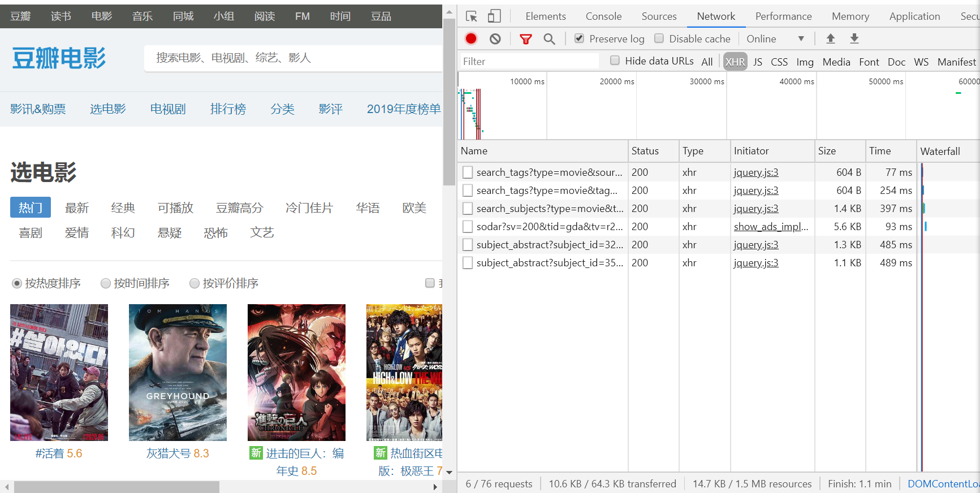Select 按时间排序 radio button
This screenshot has height=493, width=980.
coord(106,283)
